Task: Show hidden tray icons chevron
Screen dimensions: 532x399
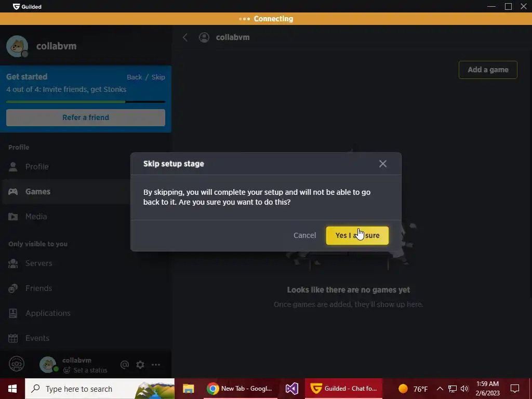Action: coord(440,389)
